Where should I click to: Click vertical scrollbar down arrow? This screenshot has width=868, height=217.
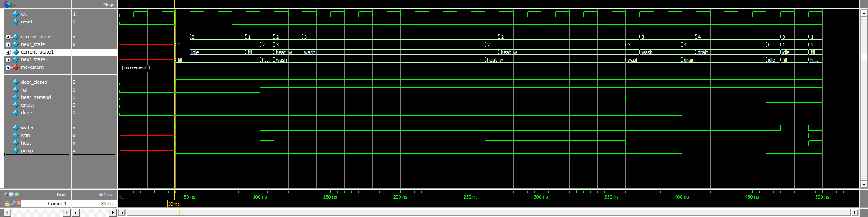click(864, 184)
